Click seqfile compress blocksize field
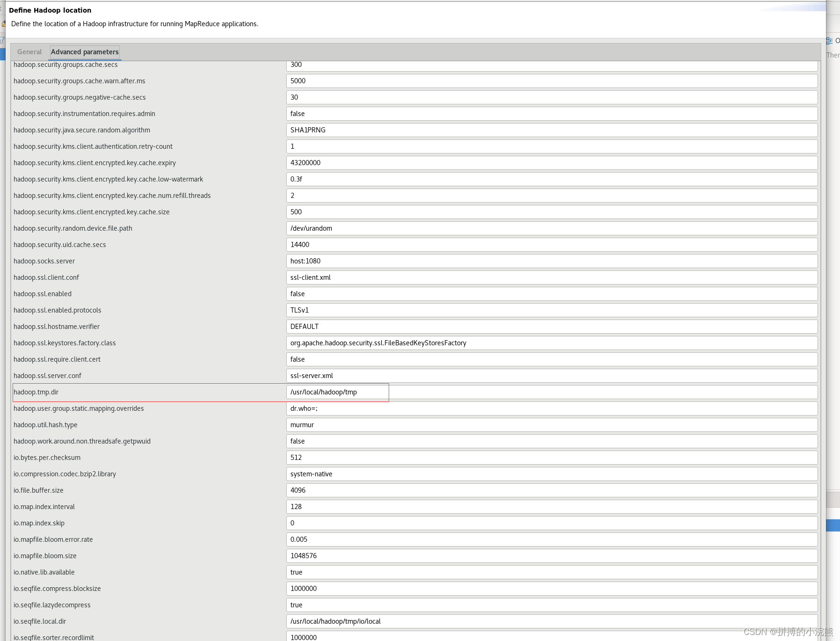Screen dimensions: 840x641 coord(552,589)
